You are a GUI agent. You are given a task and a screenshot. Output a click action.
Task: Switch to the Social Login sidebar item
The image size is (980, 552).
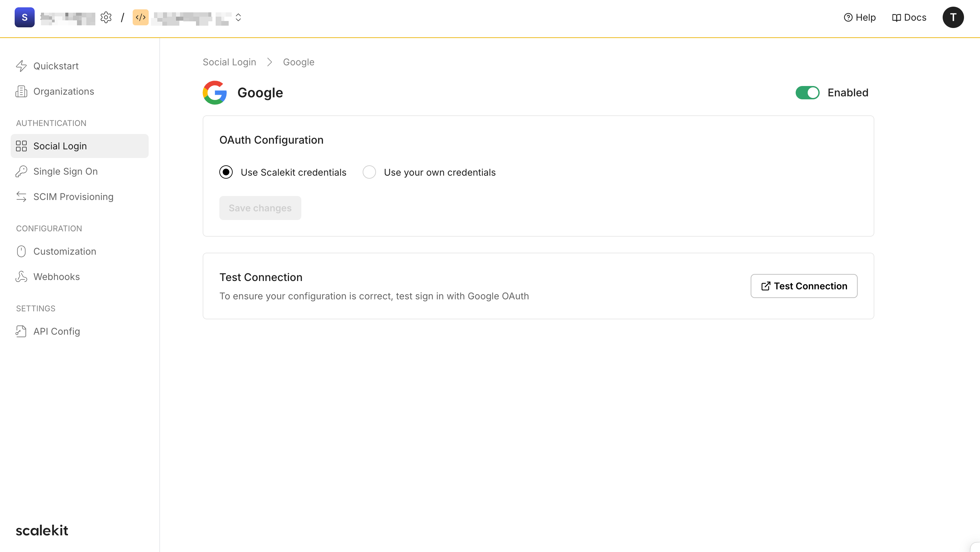(60, 146)
